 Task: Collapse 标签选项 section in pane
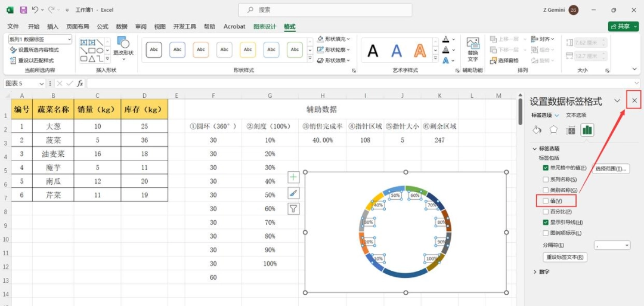coord(535,149)
